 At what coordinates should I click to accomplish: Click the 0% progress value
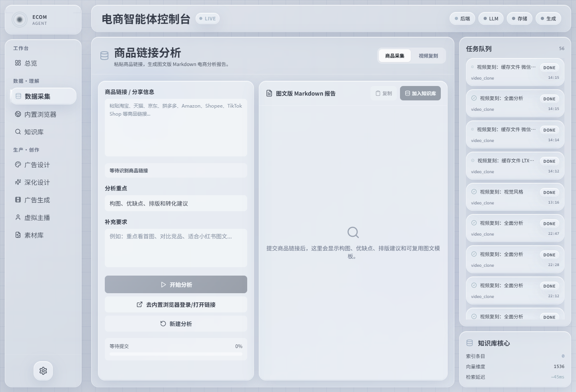(239, 346)
